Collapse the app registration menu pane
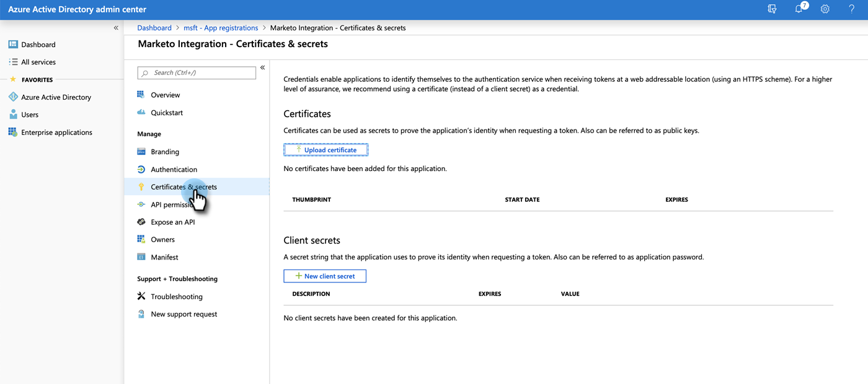The height and width of the screenshot is (384, 868). [262, 68]
